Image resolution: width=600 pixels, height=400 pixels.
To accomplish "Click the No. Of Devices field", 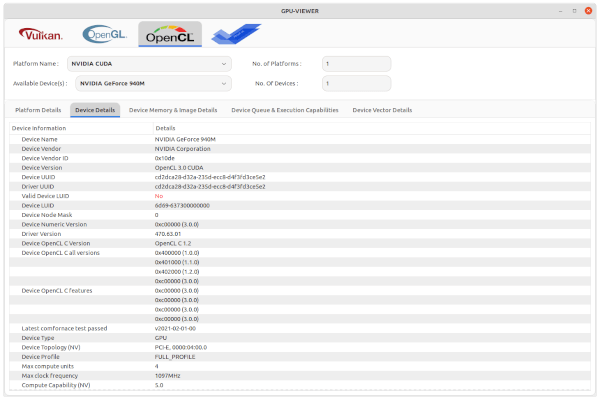I will pos(356,83).
